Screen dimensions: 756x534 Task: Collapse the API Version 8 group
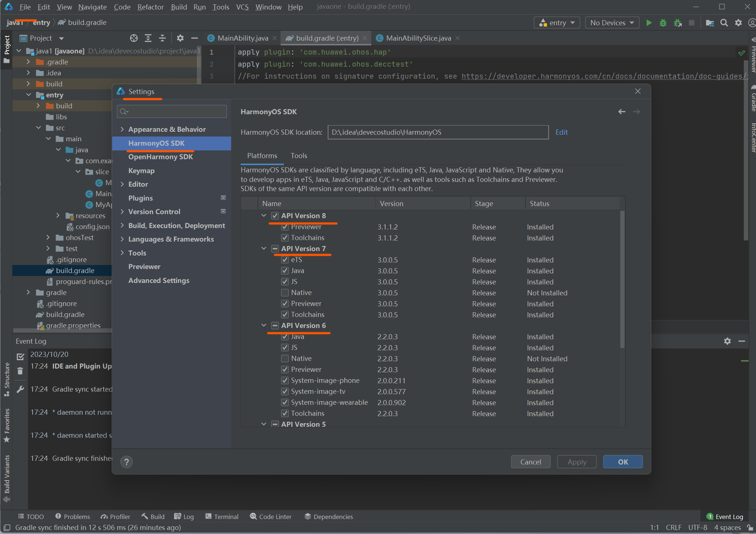(x=264, y=216)
